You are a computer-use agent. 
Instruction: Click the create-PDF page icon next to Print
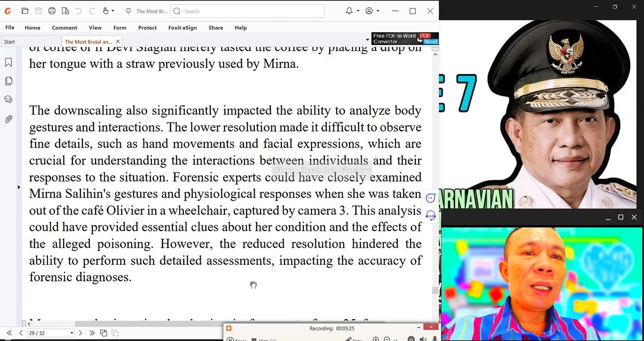65,11
